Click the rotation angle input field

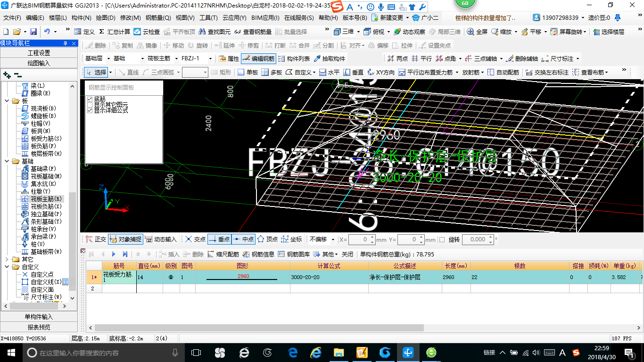coord(478,239)
